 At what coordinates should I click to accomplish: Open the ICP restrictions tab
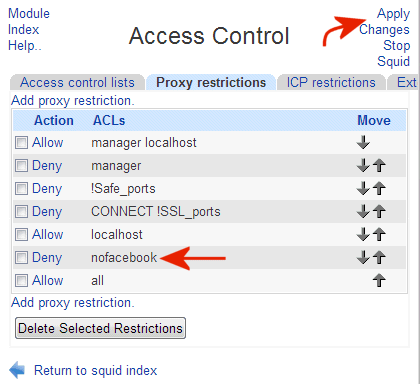click(x=331, y=82)
